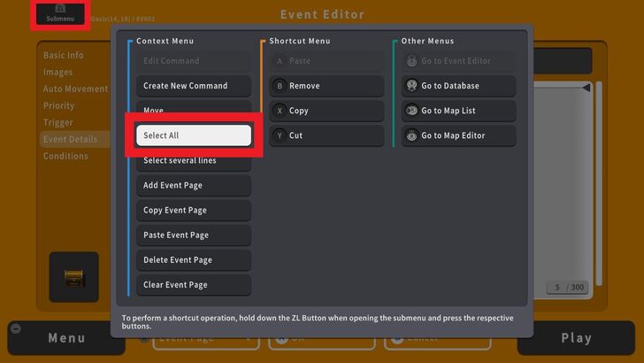Click the X button icon beside Copy
Screen dimensions: 644x363
[x=280, y=111]
